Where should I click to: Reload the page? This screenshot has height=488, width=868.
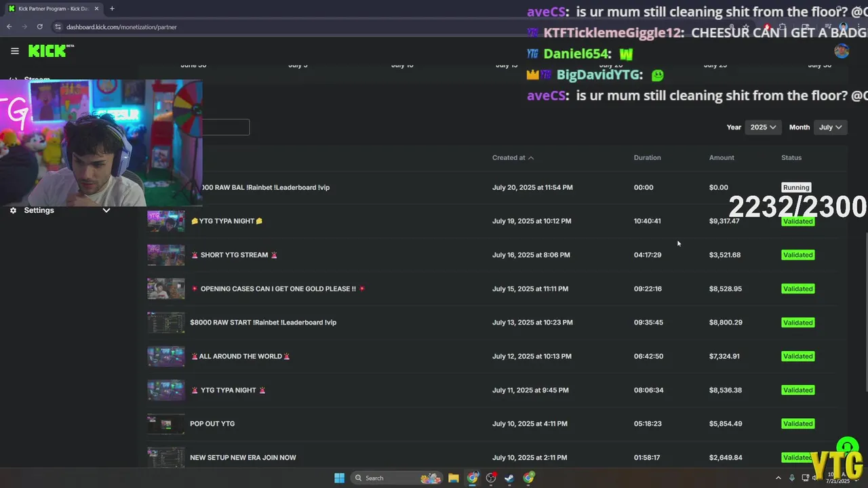pyautogui.click(x=40, y=27)
